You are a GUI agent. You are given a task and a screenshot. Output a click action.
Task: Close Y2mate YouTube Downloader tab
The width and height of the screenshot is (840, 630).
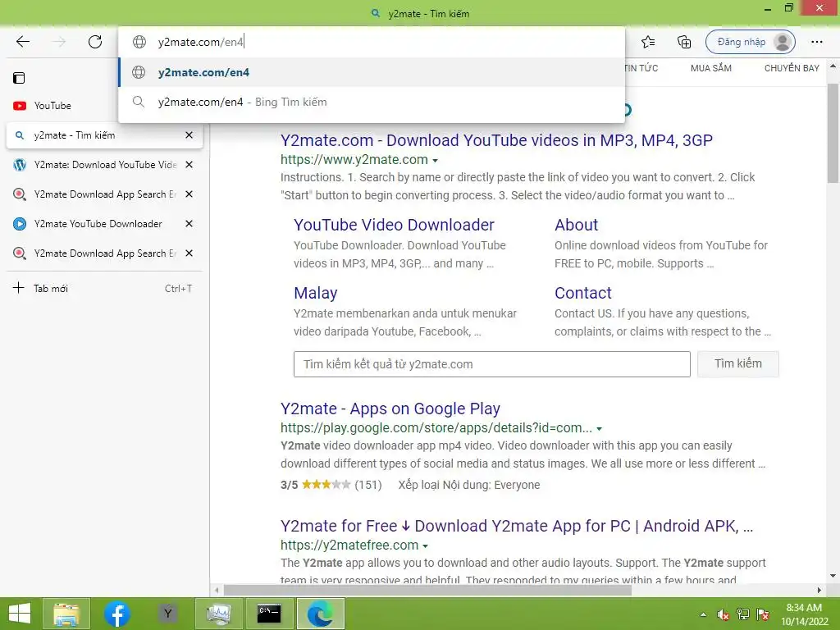tap(189, 223)
